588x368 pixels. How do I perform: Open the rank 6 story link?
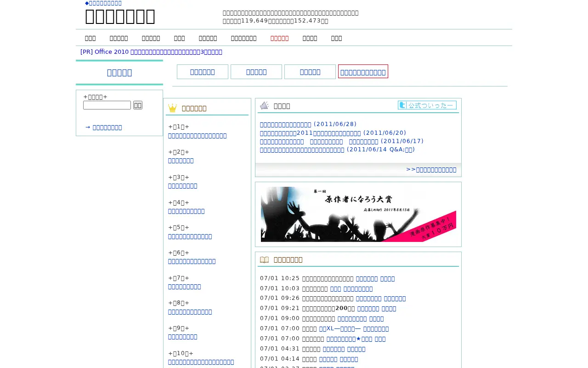pyautogui.click(x=192, y=261)
